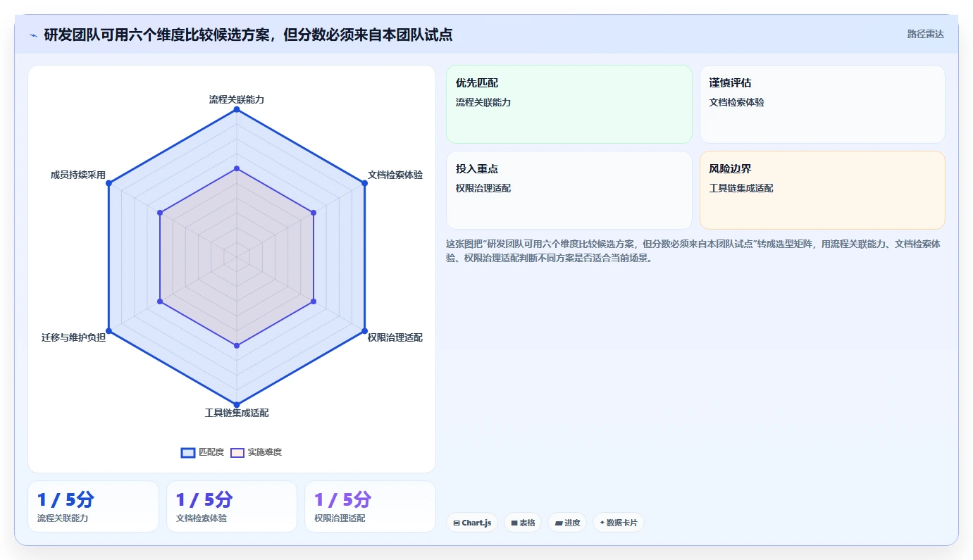Open the 投入重点 card
Image resolution: width=973 pixels, height=560 pixels.
point(569,190)
